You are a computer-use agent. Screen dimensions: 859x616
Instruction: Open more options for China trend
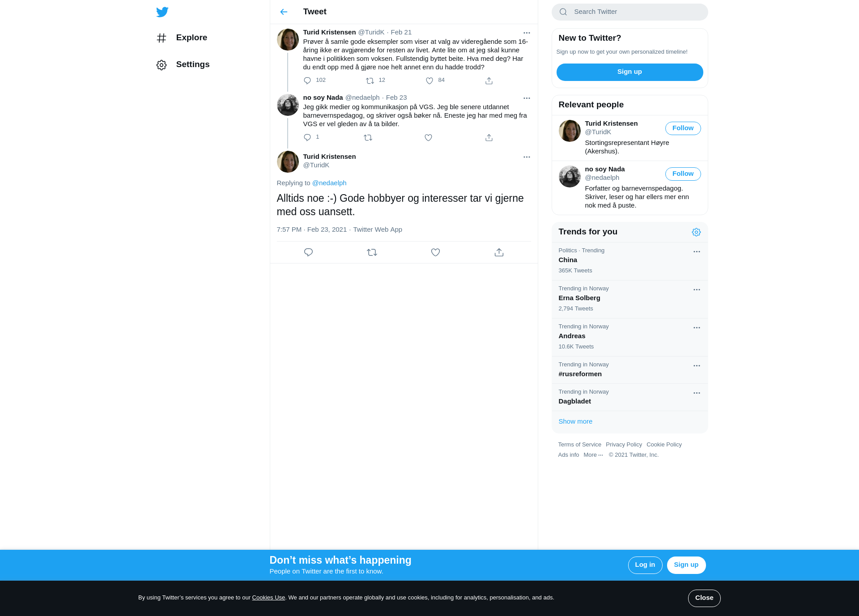pyautogui.click(x=697, y=252)
